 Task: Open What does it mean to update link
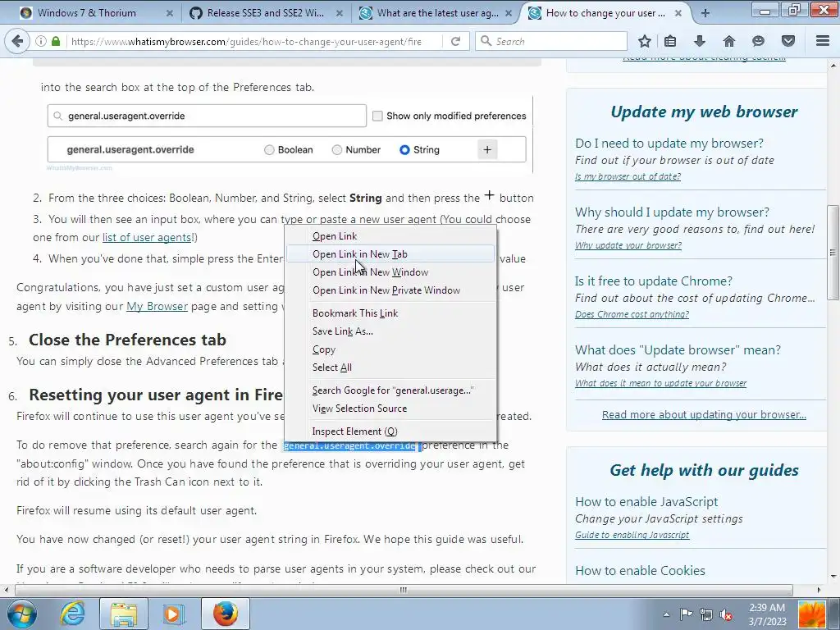point(660,384)
